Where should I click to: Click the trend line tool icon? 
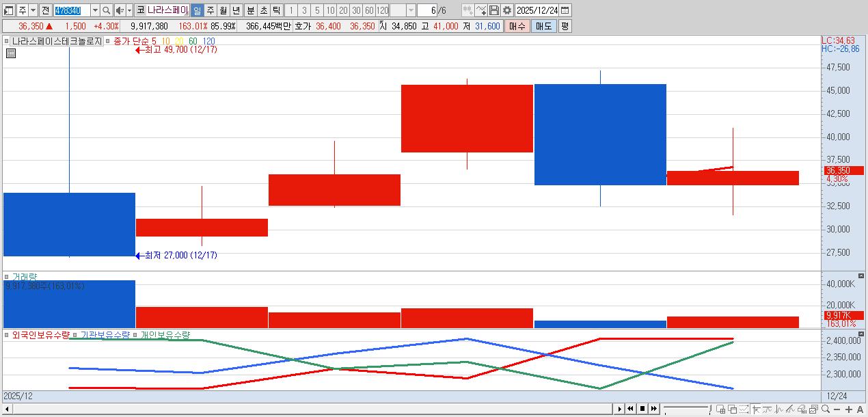pos(767,409)
